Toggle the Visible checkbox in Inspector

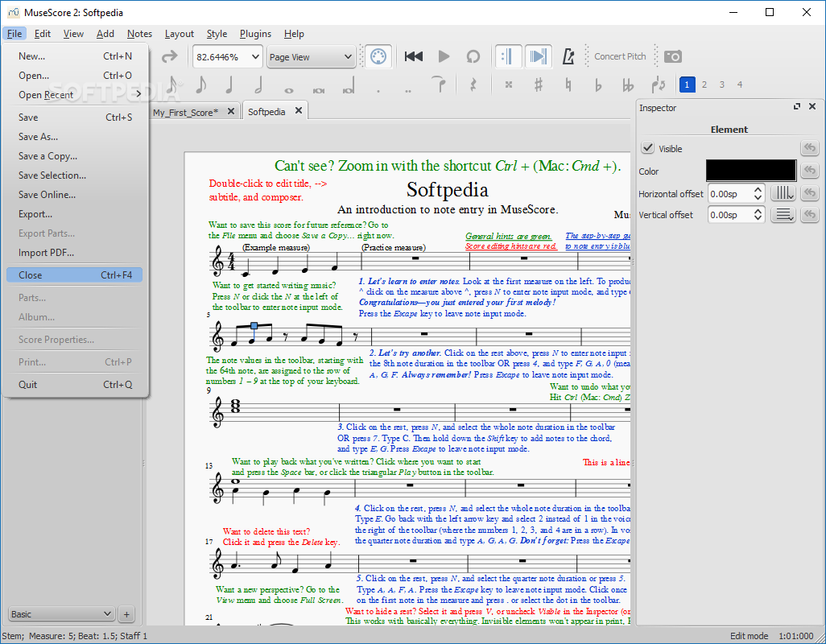coord(648,148)
